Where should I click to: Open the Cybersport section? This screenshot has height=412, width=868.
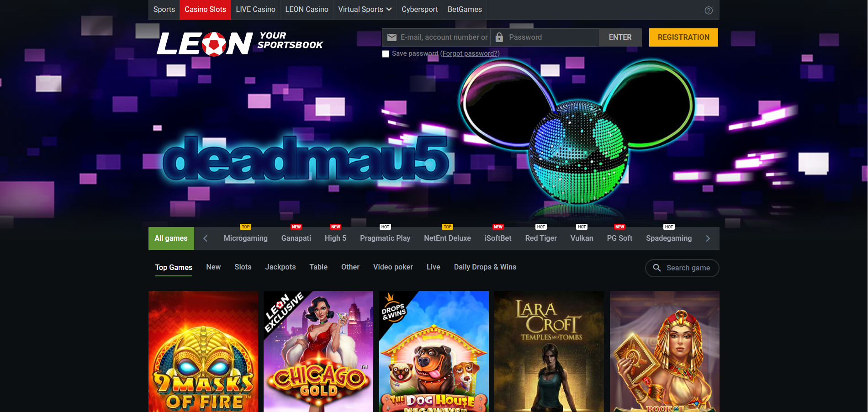[x=419, y=10]
